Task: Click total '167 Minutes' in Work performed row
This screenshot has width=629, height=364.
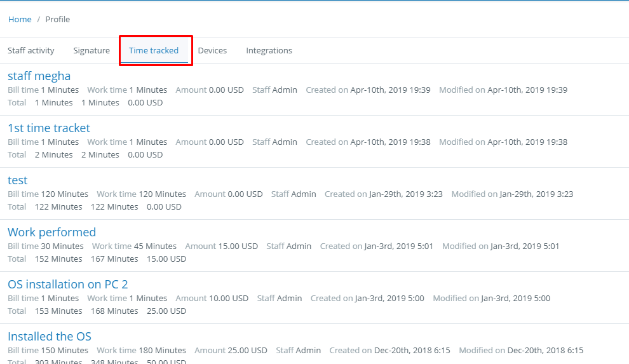Action: coord(114,259)
